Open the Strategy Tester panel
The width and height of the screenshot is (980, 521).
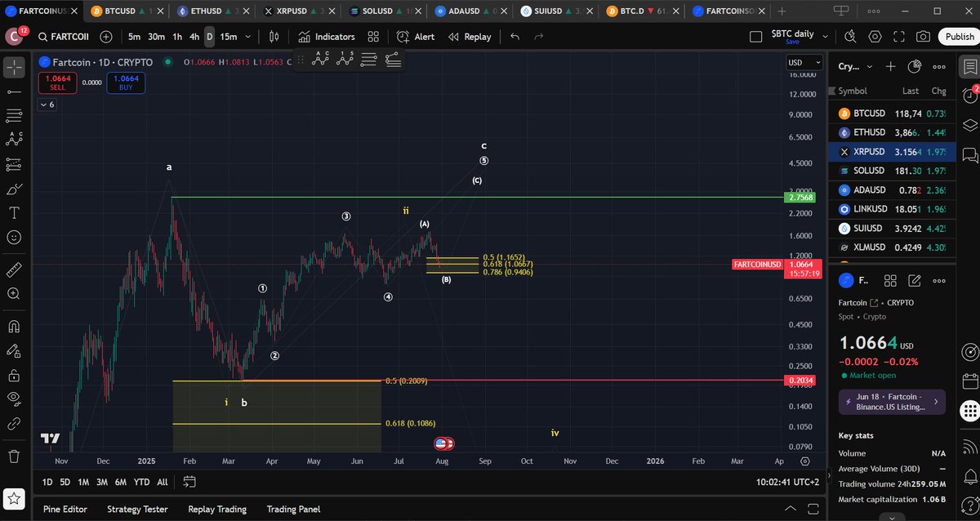(137, 509)
